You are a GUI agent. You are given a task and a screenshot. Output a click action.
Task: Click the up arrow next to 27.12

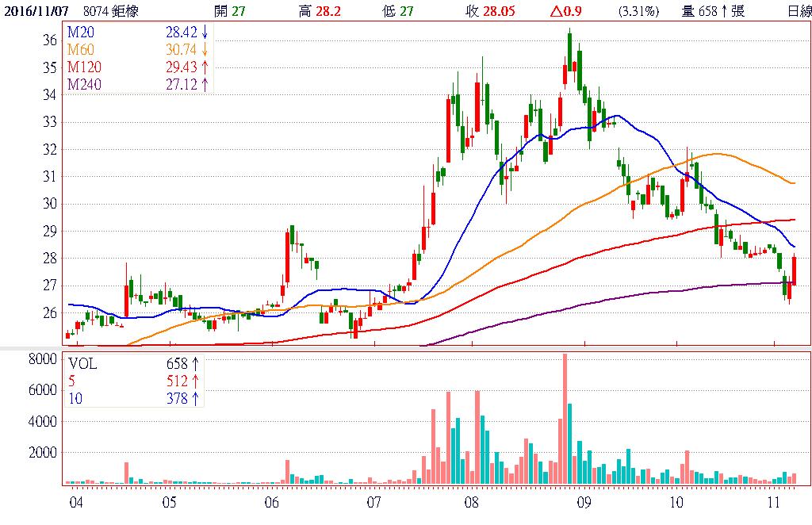click(x=205, y=84)
